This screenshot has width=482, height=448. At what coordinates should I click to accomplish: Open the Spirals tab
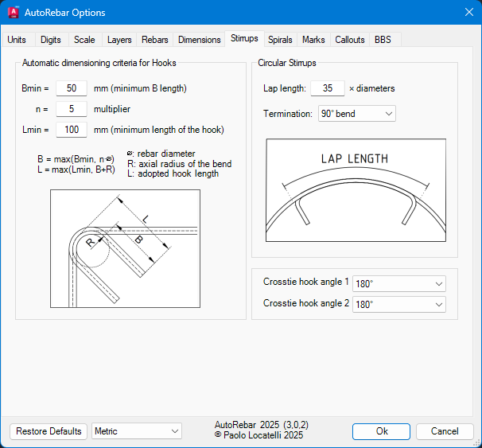pos(280,40)
